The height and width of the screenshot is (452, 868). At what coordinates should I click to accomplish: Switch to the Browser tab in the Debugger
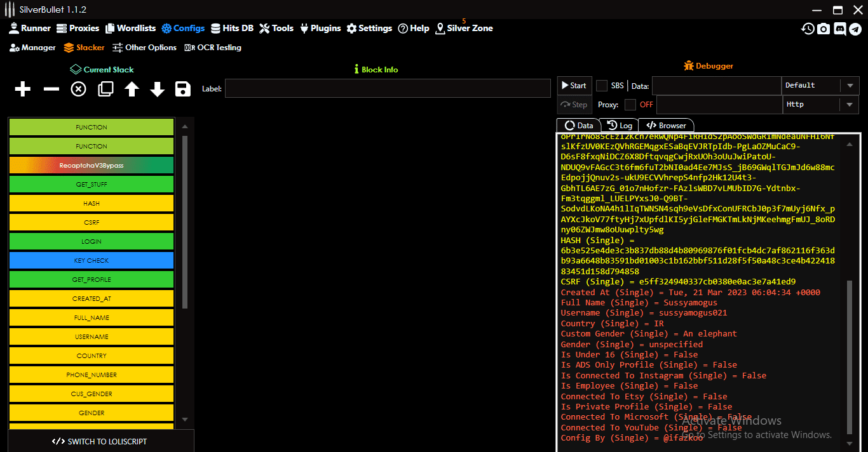pos(666,125)
